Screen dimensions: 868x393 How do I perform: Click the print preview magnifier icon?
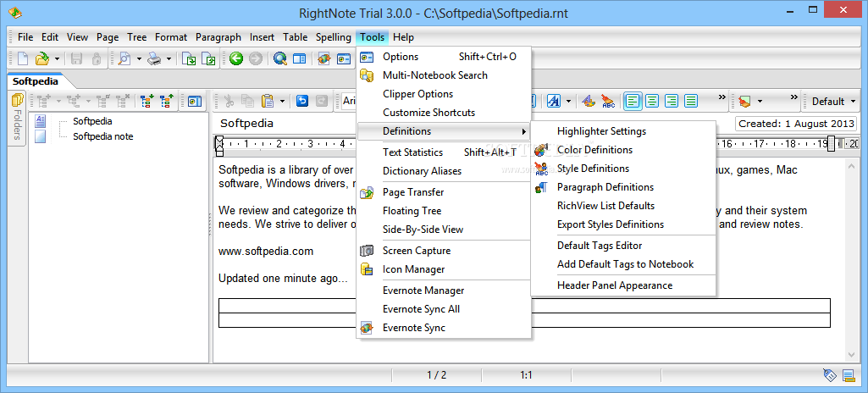pos(124,58)
